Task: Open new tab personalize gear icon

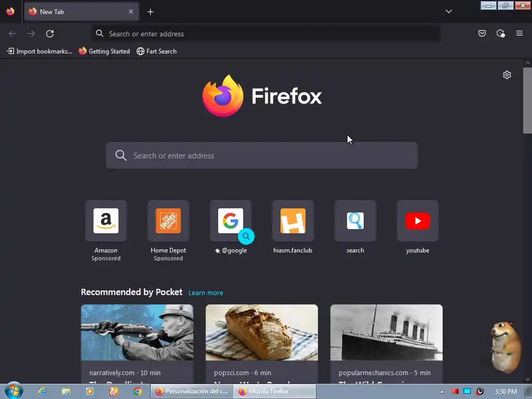Action: point(507,75)
